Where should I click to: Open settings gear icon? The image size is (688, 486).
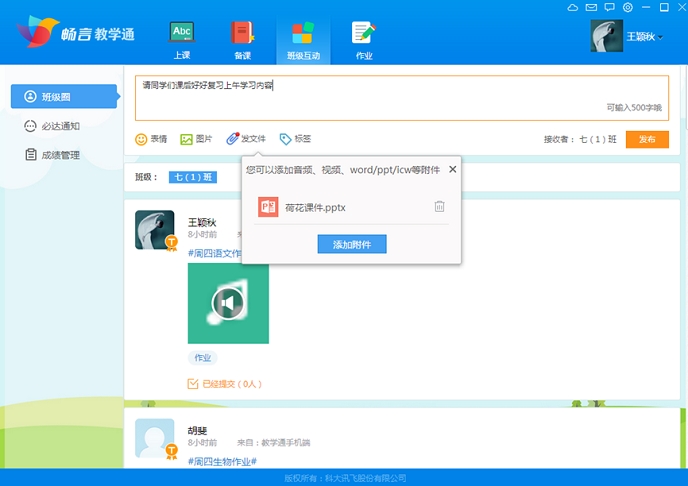(627, 7)
